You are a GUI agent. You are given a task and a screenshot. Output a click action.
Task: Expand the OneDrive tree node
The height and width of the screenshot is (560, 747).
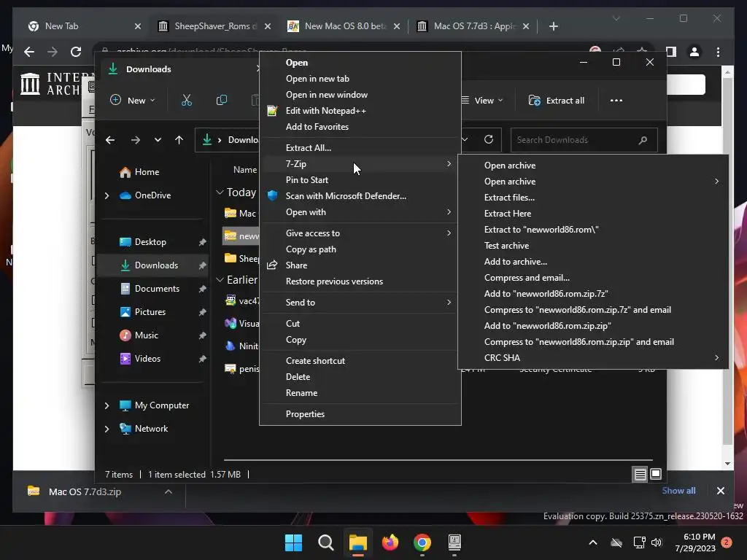click(x=107, y=195)
